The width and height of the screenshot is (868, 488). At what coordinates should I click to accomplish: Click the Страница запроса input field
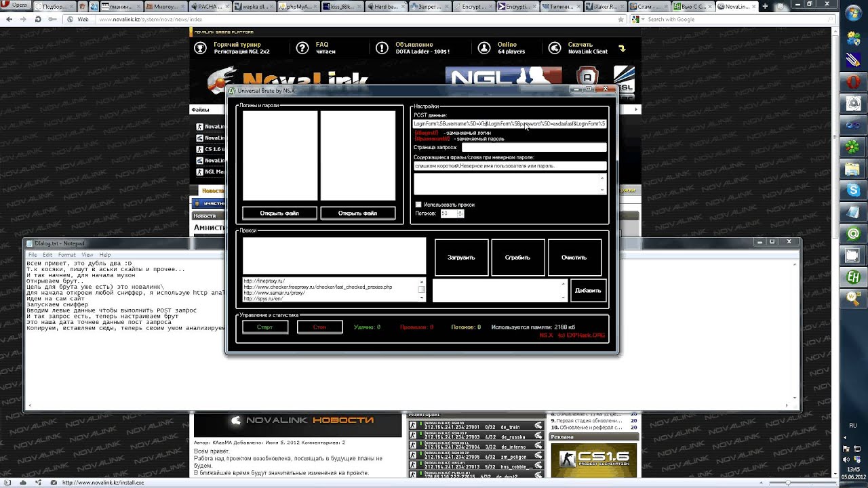pyautogui.click(x=534, y=147)
